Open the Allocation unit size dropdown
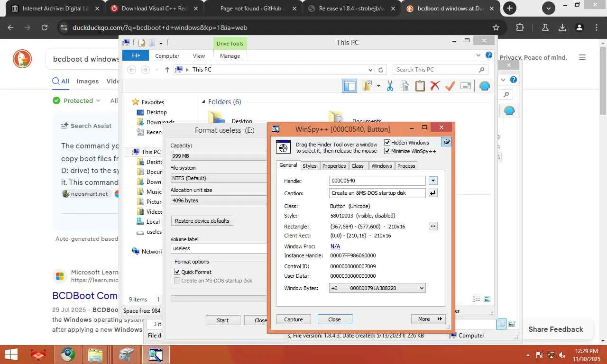 (219, 200)
